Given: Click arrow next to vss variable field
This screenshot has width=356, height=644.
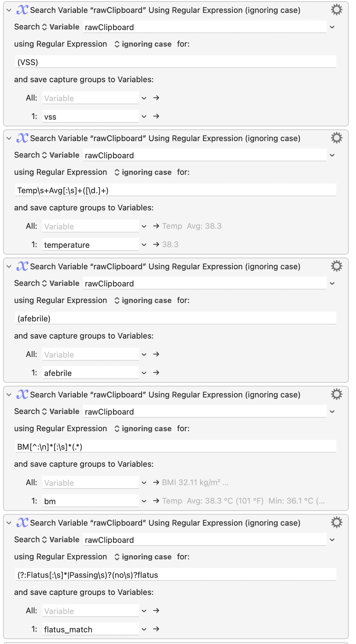Looking at the screenshot, I should coord(156,116).
